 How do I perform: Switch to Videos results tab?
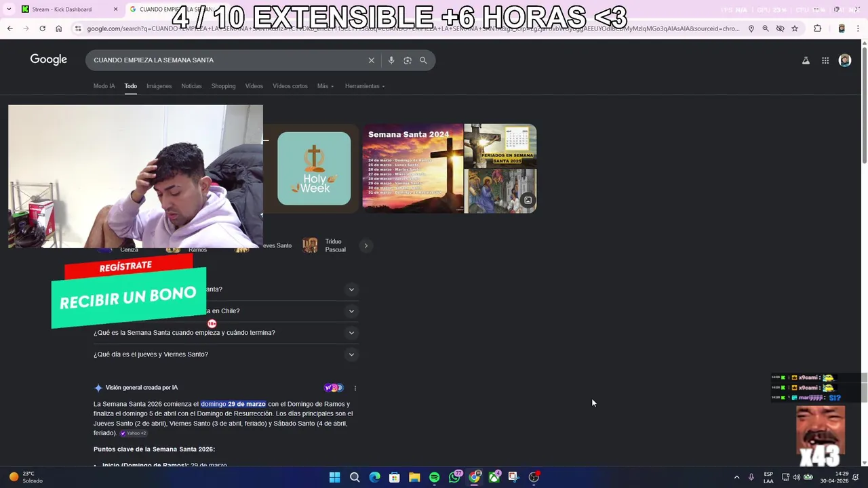click(x=254, y=86)
